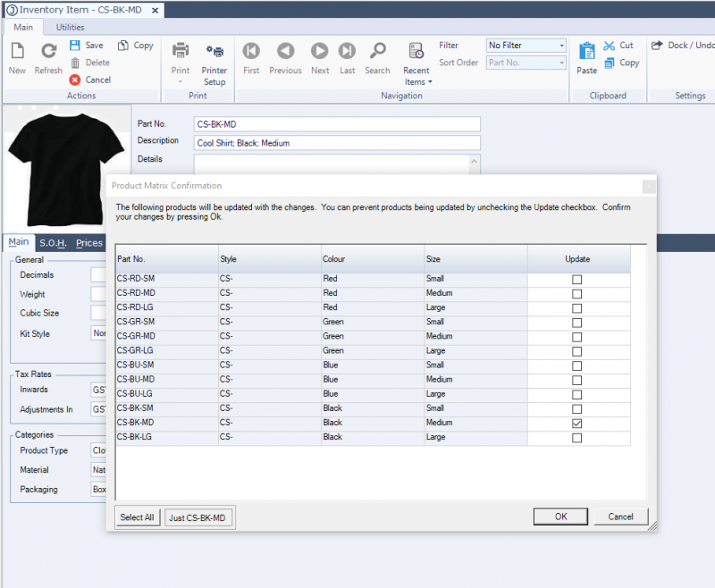
Task: Search inventory items
Action: (x=378, y=56)
